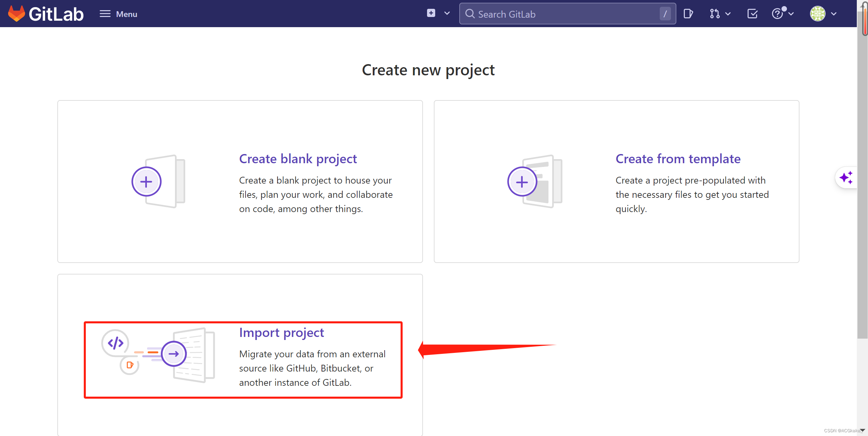Screen dimensions: 868x436
Task: Expand the create new dropdown arrow
Action: (447, 14)
